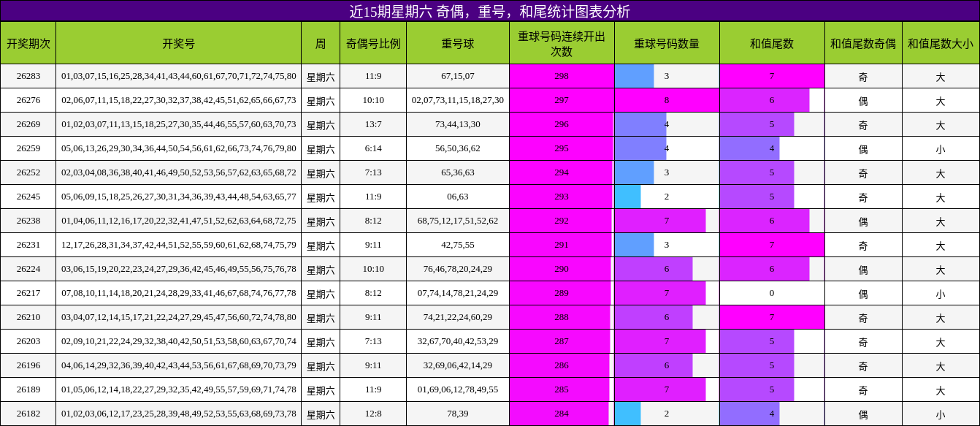The height and width of the screenshot is (426, 980).
Task: Select draw period 26210
Action: click(28, 317)
